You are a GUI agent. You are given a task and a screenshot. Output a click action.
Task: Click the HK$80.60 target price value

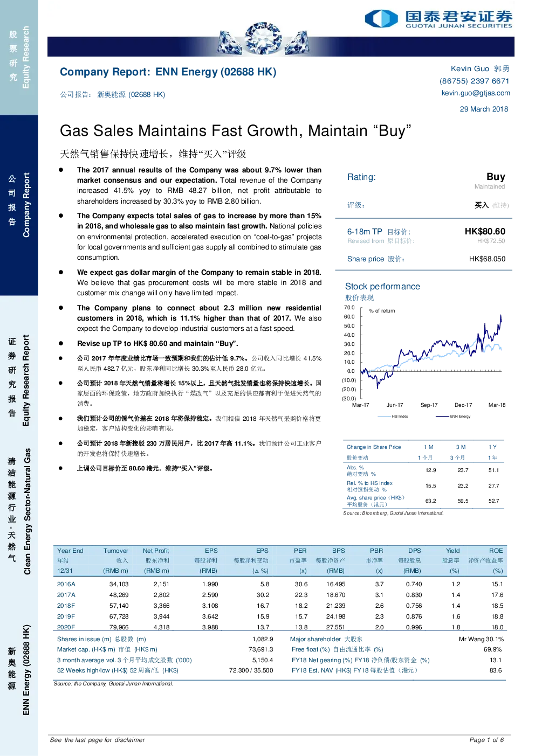(485, 231)
